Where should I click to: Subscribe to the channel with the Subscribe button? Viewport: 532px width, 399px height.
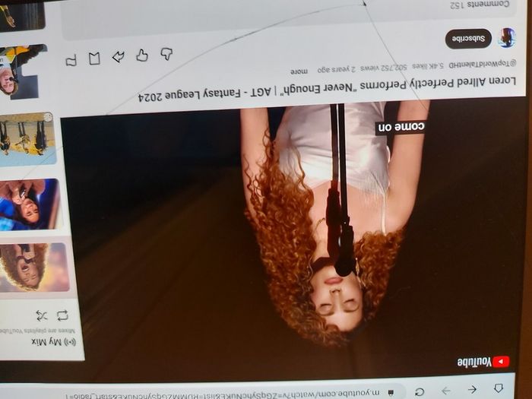pyautogui.click(x=469, y=39)
